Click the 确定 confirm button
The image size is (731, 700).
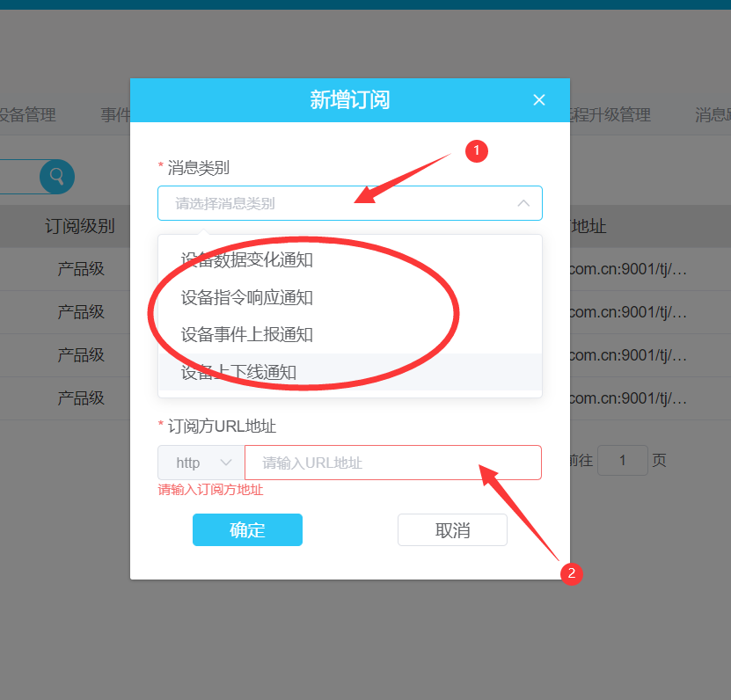tap(247, 529)
